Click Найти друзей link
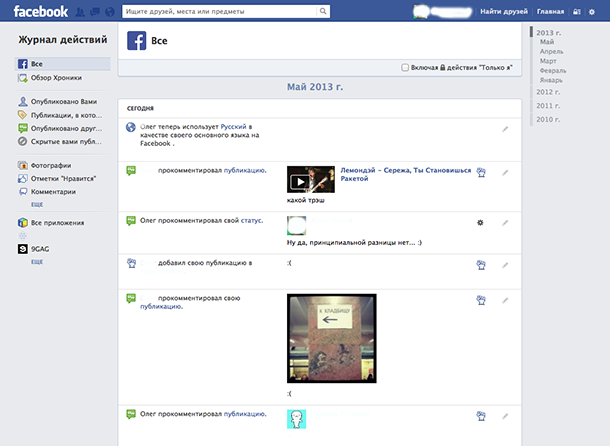The image size is (610, 446). 504,11
